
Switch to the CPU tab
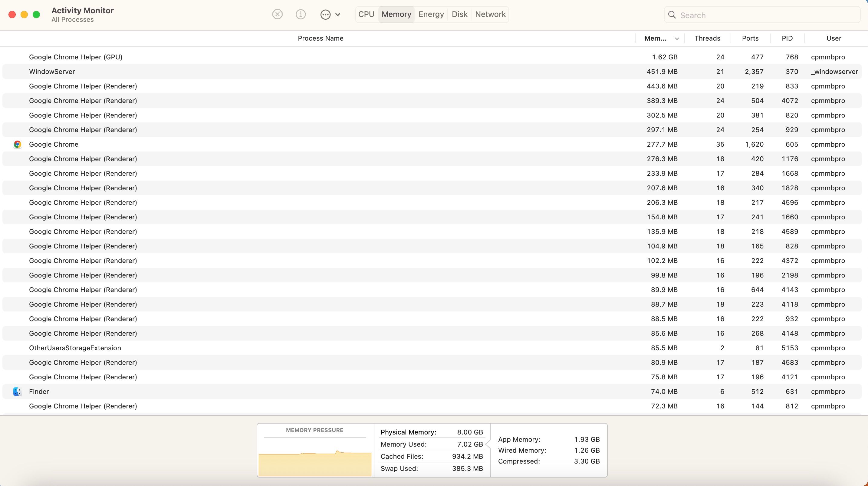coord(366,15)
